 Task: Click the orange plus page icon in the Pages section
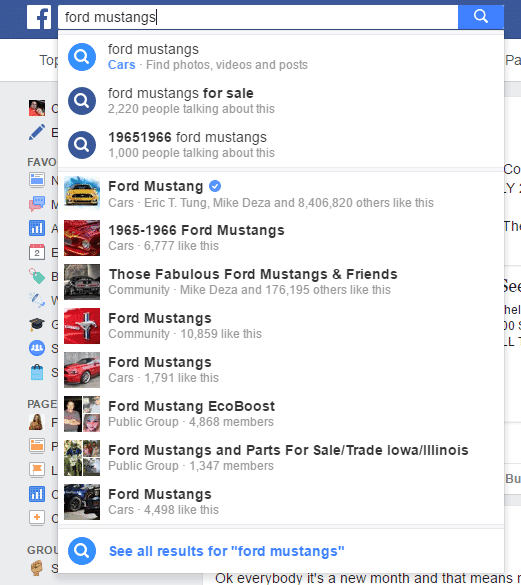[x=37, y=518]
